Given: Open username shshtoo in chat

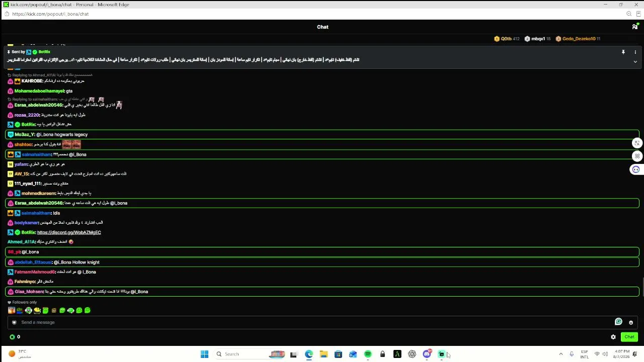Looking at the screenshot, I should click(x=23, y=144).
